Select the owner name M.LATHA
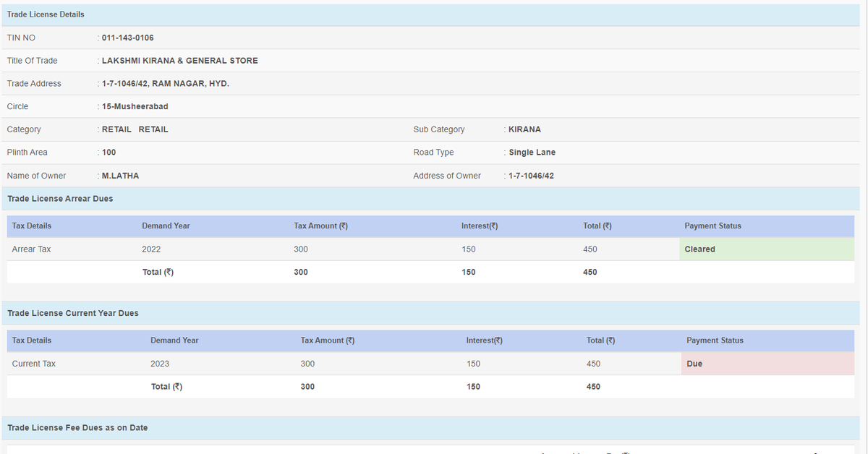Image resolution: width=868 pixels, height=454 pixels. (120, 176)
